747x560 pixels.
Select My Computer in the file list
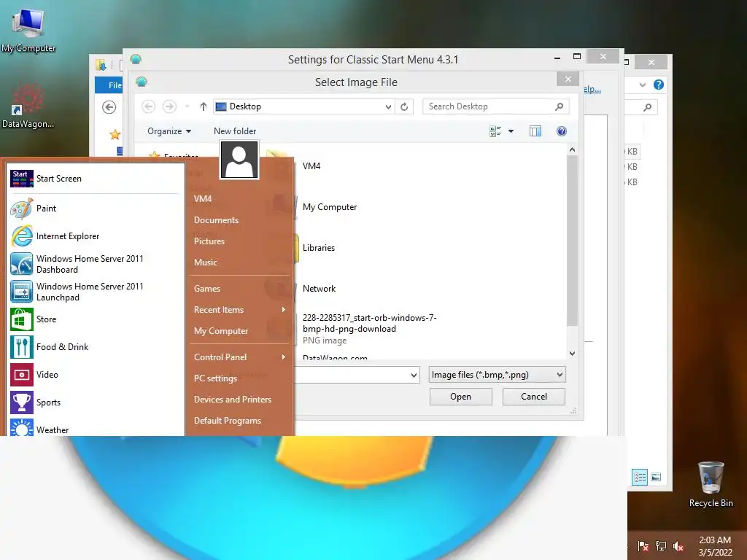(330, 207)
